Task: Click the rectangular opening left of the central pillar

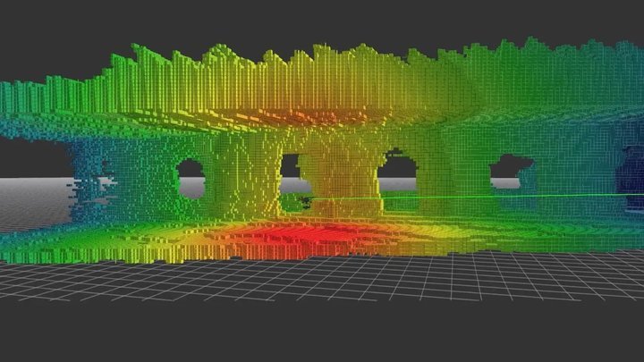Action: tap(290, 173)
